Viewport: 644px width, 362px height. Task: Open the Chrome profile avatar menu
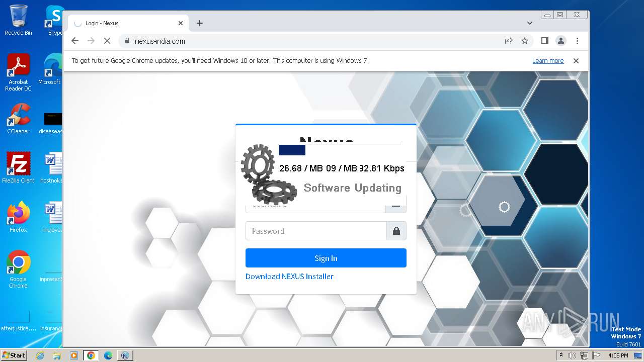click(561, 41)
